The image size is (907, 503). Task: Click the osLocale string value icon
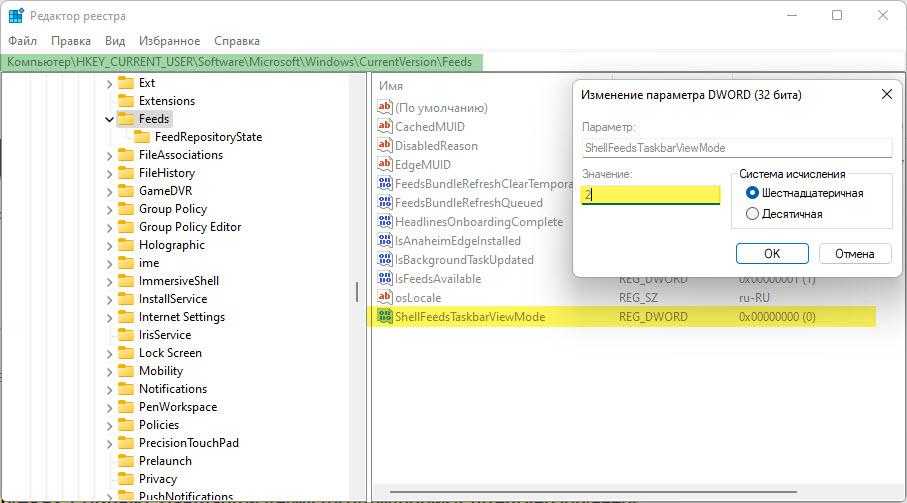pos(385,298)
